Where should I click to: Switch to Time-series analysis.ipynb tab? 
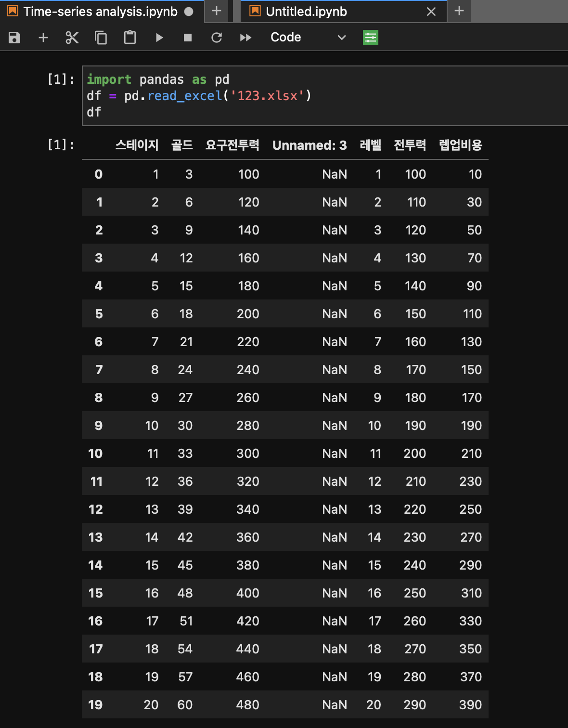pyautogui.click(x=100, y=12)
